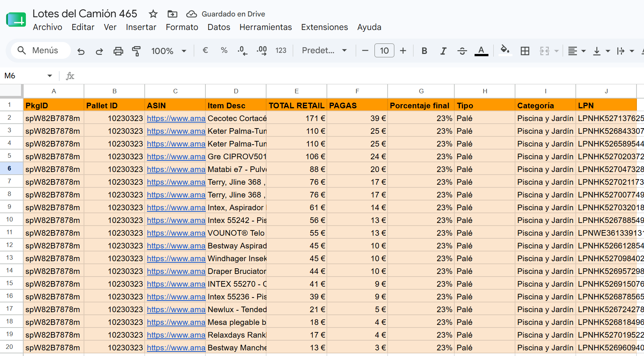Open the borders grid icon
644x356 pixels.
tap(525, 51)
